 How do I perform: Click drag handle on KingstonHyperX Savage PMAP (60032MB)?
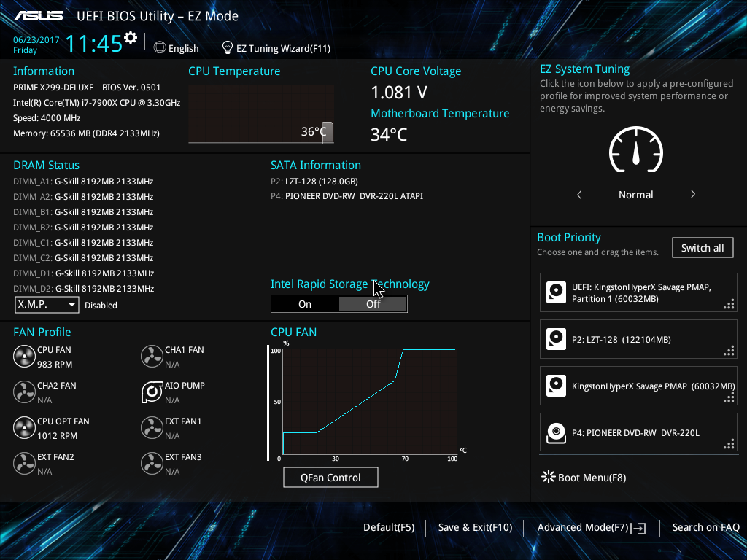point(729,397)
